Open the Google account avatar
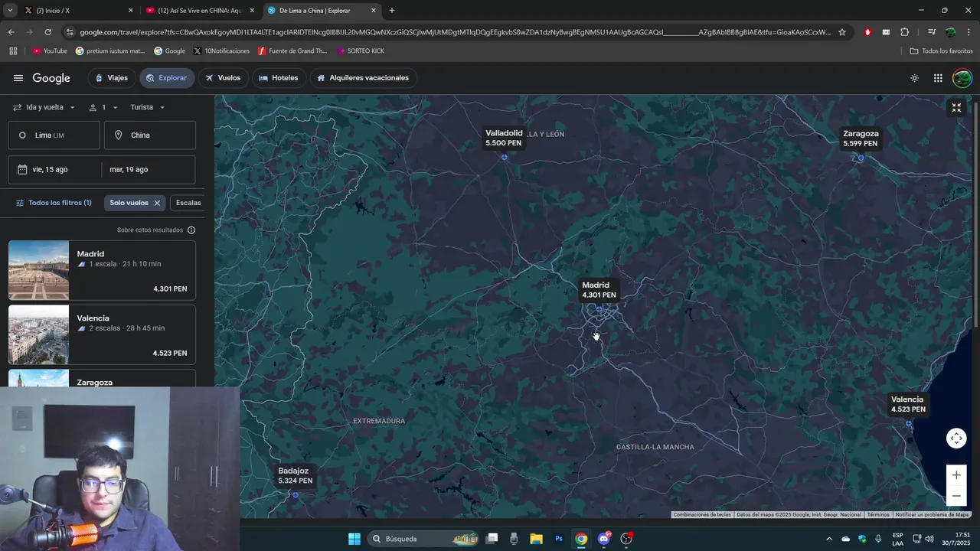This screenshot has height=551, width=980. pyautogui.click(x=962, y=78)
